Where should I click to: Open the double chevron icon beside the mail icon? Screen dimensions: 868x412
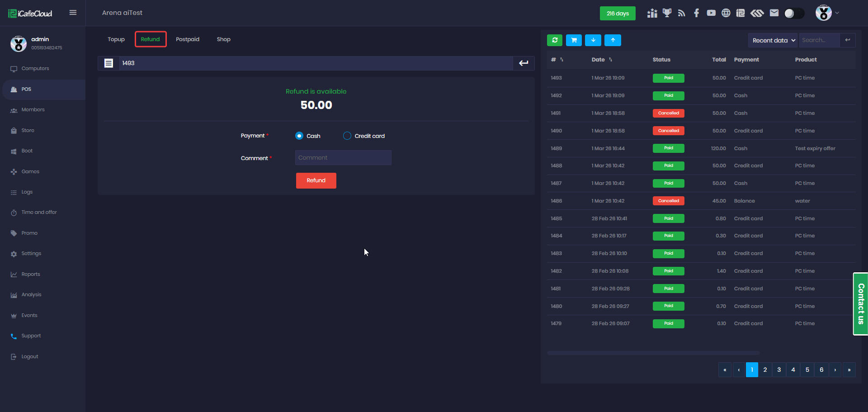pos(757,13)
